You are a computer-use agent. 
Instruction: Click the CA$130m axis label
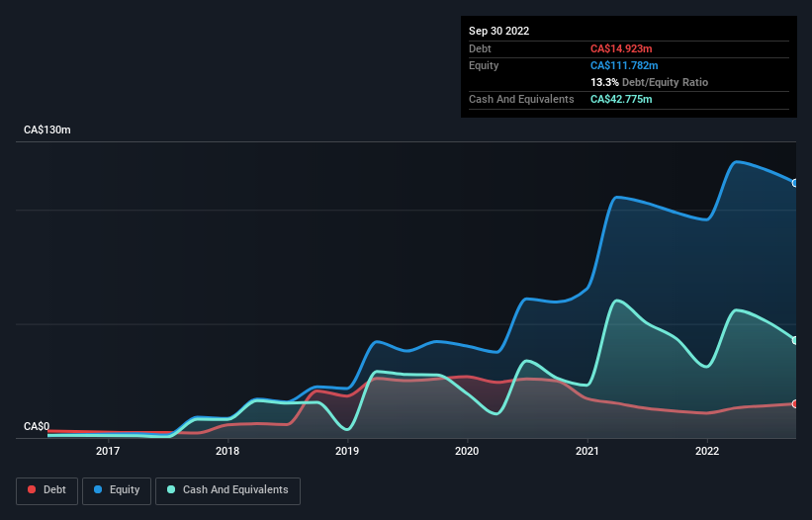(47, 130)
